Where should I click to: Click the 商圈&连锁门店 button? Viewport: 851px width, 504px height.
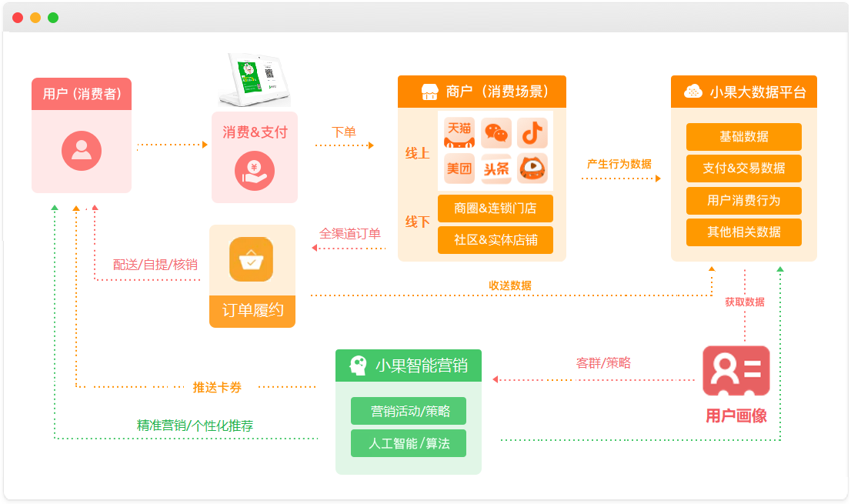click(495, 209)
